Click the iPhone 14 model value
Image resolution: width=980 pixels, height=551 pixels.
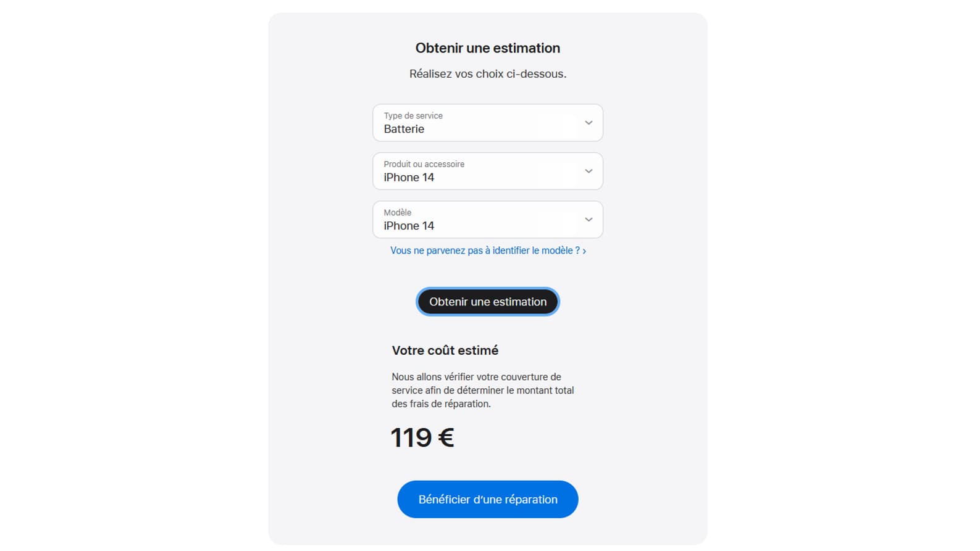(408, 225)
